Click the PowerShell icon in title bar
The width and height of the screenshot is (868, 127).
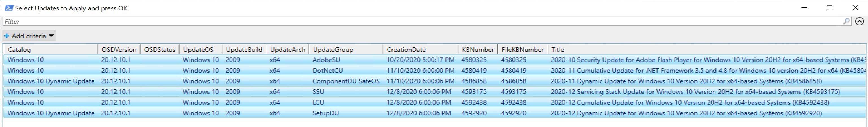coord(9,8)
